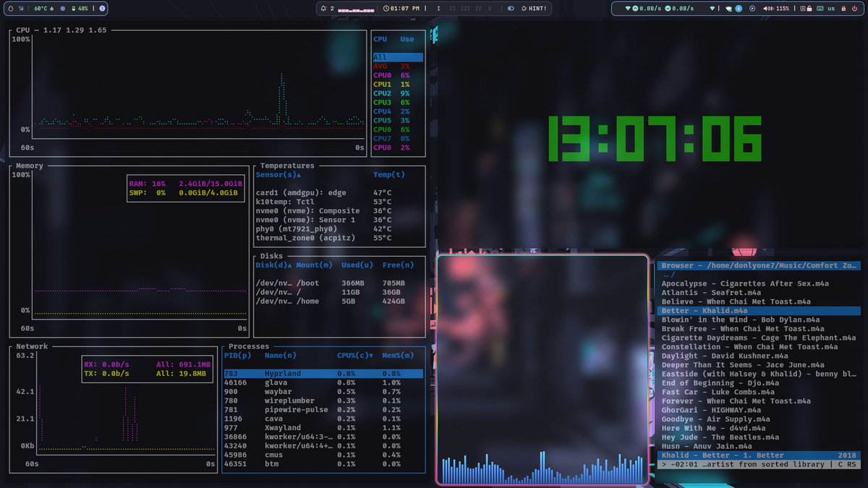Image resolution: width=868 pixels, height=488 pixels.
Task: Click the speaker volume icon at 115%
Action: tap(767, 9)
